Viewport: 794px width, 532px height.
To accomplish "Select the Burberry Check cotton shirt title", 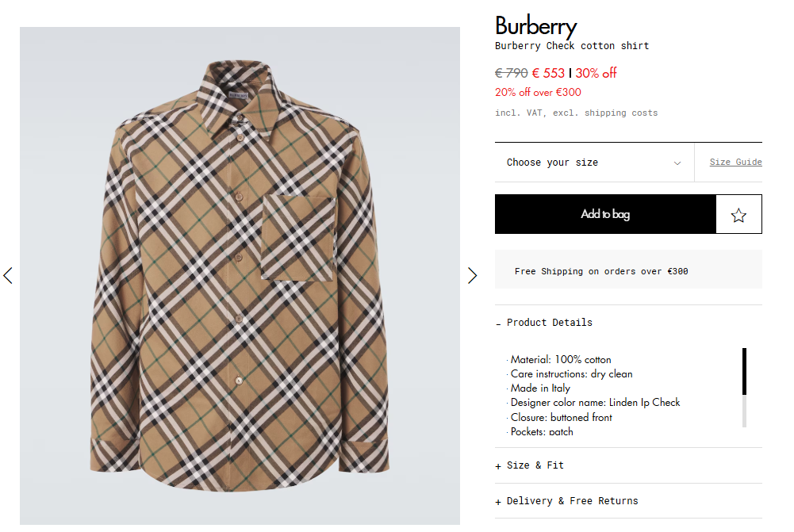I will 571,46.
